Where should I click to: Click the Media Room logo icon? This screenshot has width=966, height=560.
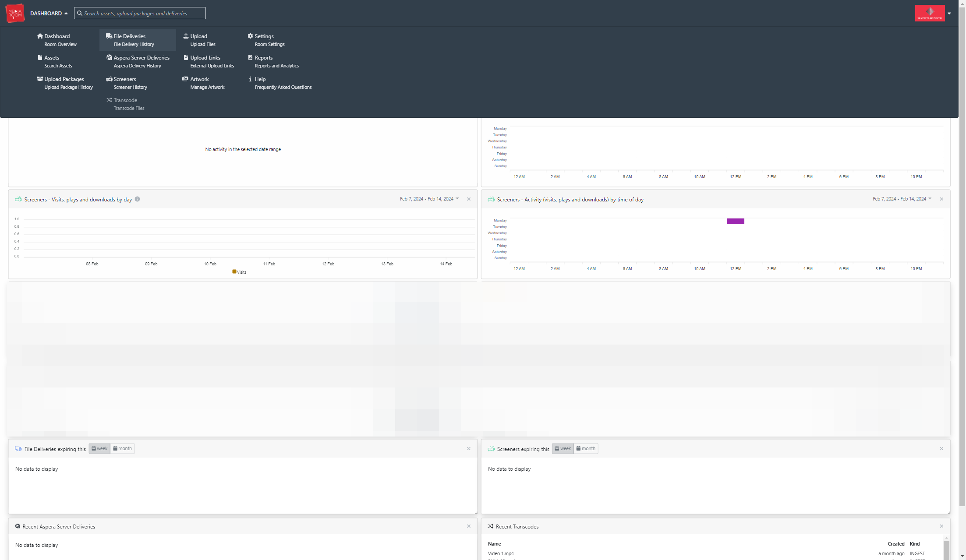[x=15, y=13]
